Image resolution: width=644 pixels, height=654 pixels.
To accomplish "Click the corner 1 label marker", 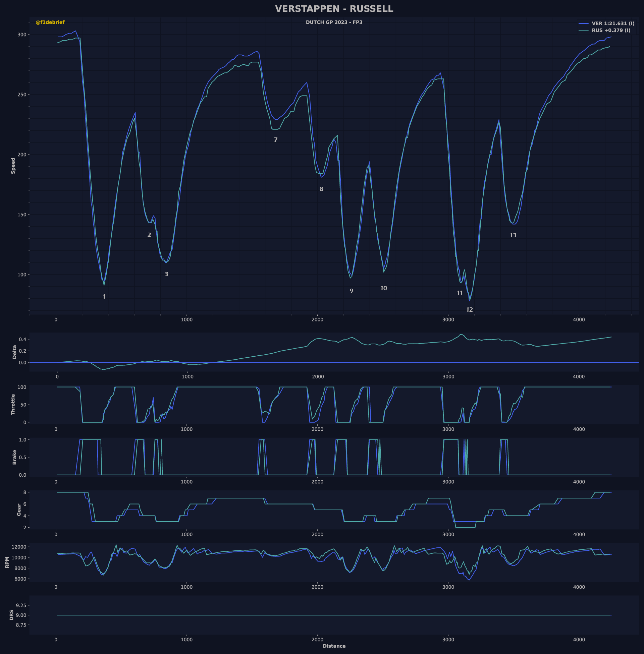I will pyautogui.click(x=104, y=297).
